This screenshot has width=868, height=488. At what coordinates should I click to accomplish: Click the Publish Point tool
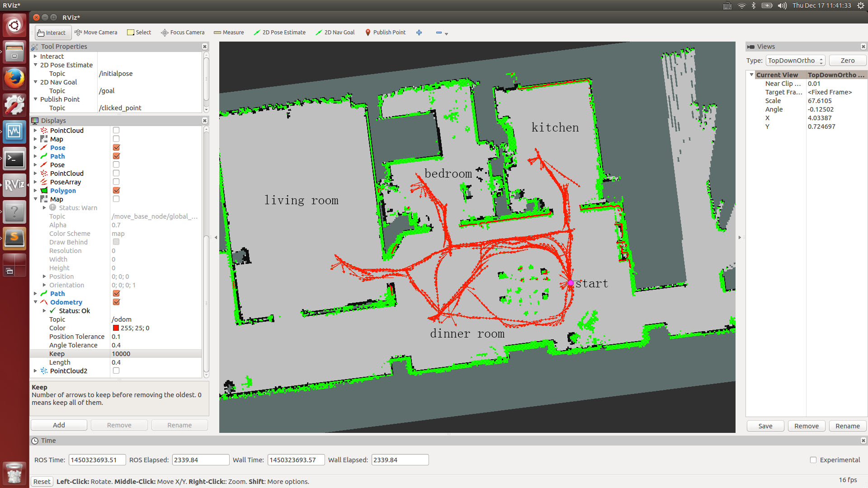[385, 33]
